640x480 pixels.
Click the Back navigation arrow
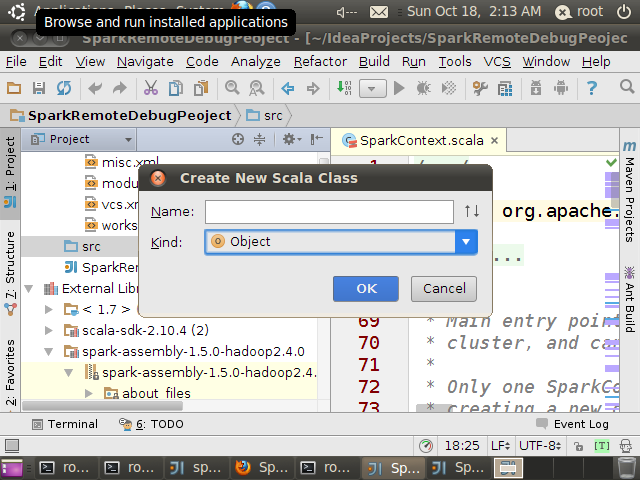[x=288, y=88]
